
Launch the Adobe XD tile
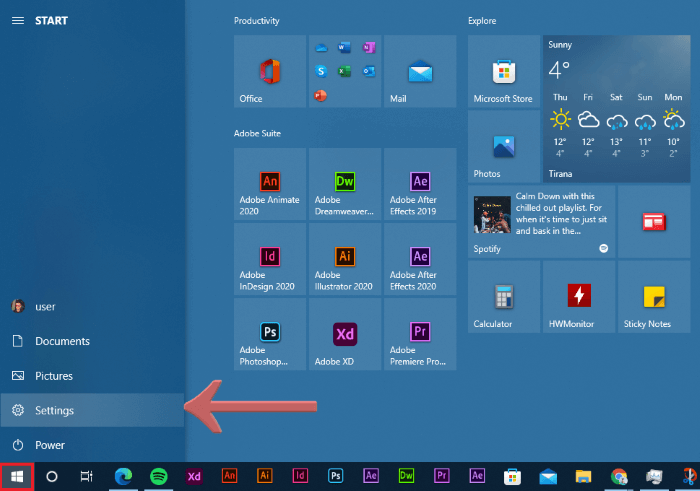point(345,334)
